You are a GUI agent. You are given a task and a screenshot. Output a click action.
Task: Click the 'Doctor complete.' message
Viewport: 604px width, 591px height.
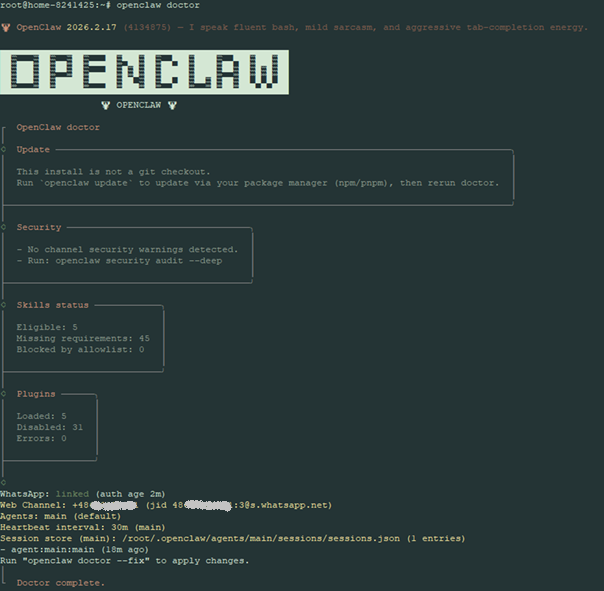(x=60, y=583)
